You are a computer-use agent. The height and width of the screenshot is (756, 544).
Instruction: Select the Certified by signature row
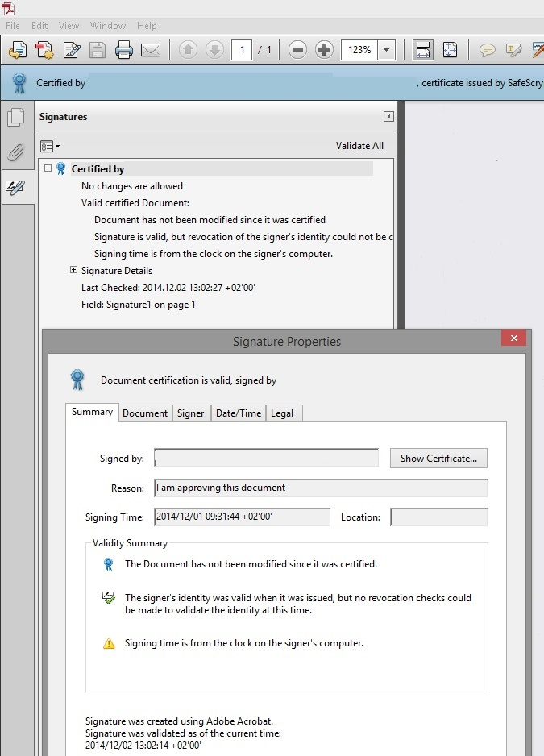(222, 168)
